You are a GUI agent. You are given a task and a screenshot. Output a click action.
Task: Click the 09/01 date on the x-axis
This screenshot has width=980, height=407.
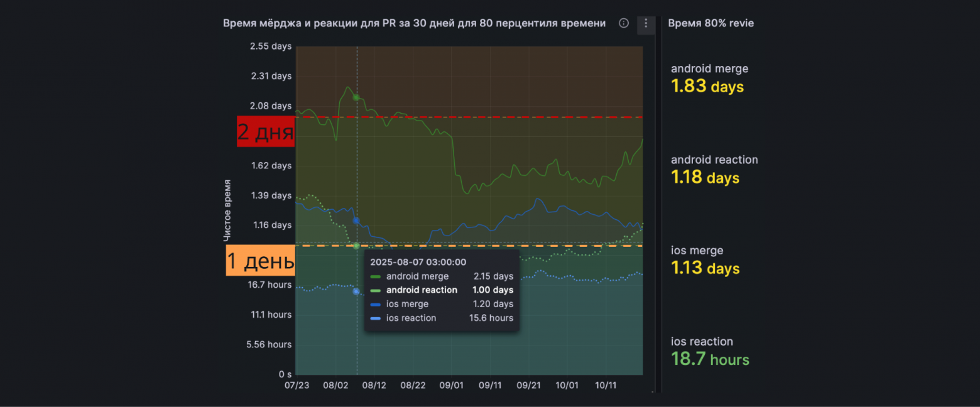click(451, 385)
